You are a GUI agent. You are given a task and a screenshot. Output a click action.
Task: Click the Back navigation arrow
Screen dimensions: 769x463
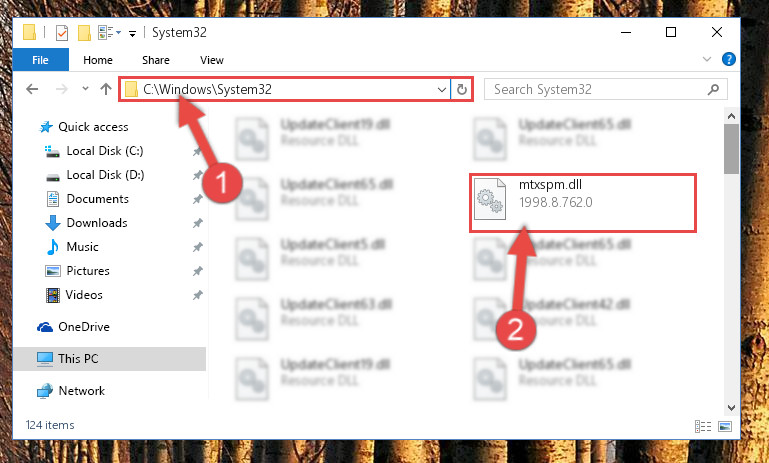(32, 89)
